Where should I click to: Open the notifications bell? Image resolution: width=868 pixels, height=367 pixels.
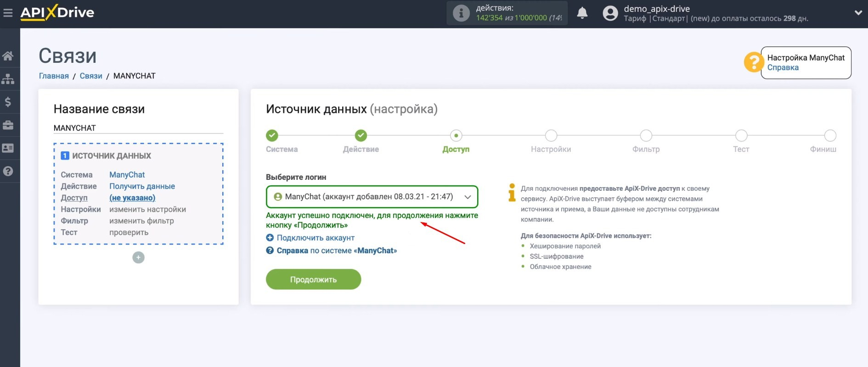582,13
